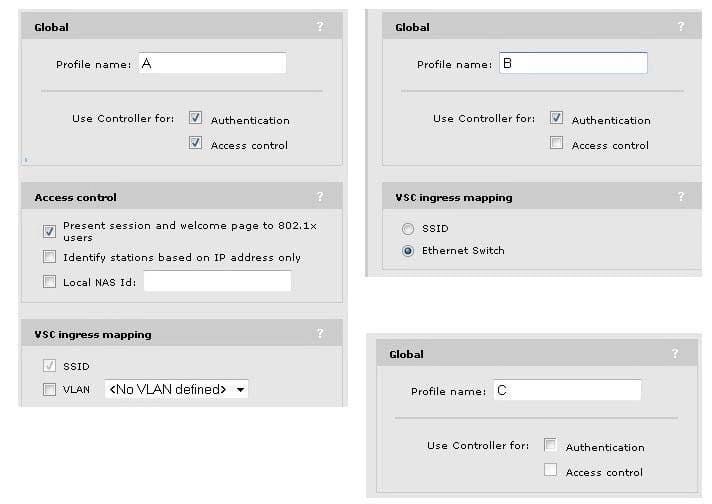This screenshot has width=712, height=504.
Task: Open the No VLAN defined dropdown
Action: 240,390
